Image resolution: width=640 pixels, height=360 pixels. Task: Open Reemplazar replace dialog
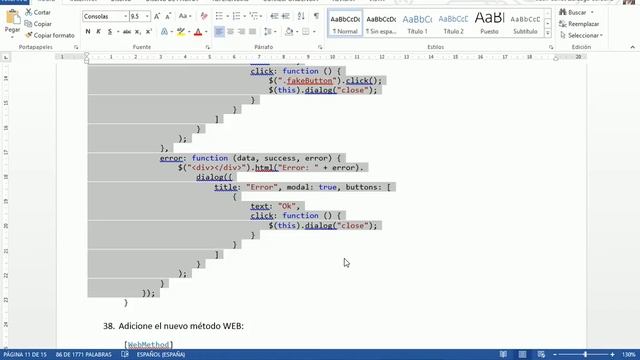579,24
